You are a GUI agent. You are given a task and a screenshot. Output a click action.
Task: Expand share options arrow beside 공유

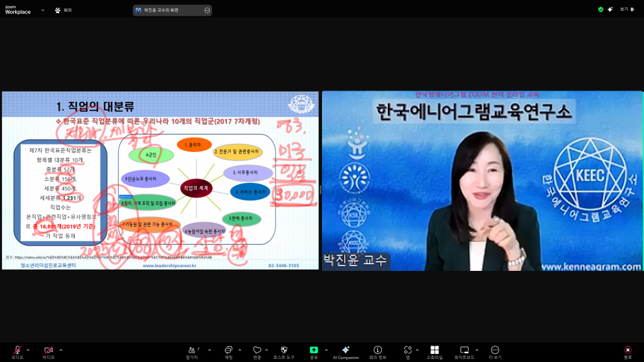click(x=326, y=350)
